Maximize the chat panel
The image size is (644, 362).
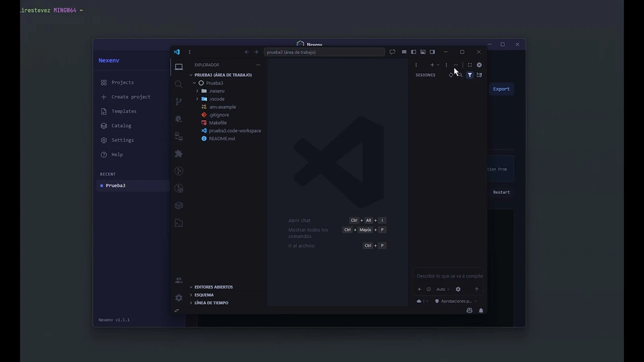470,65
